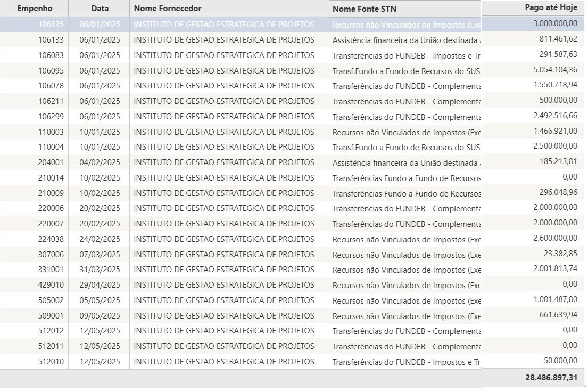The height and width of the screenshot is (391, 588).
Task: Select Empenho 106133 cell
Action: pyautogui.click(x=51, y=40)
